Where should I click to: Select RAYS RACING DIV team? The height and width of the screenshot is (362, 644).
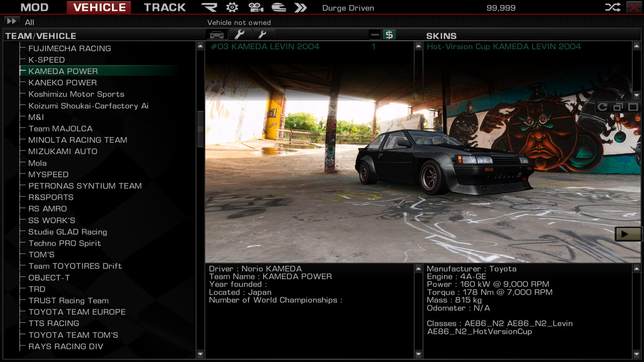point(65,346)
